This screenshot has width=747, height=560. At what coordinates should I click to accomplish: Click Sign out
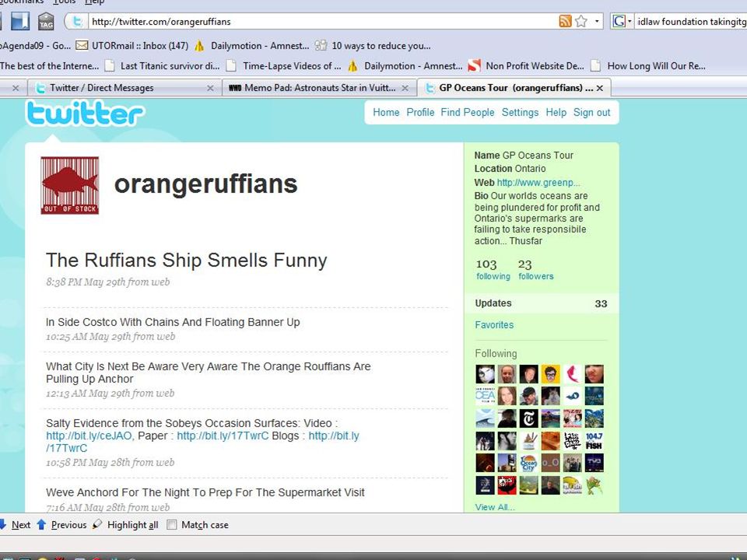click(591, 112)
